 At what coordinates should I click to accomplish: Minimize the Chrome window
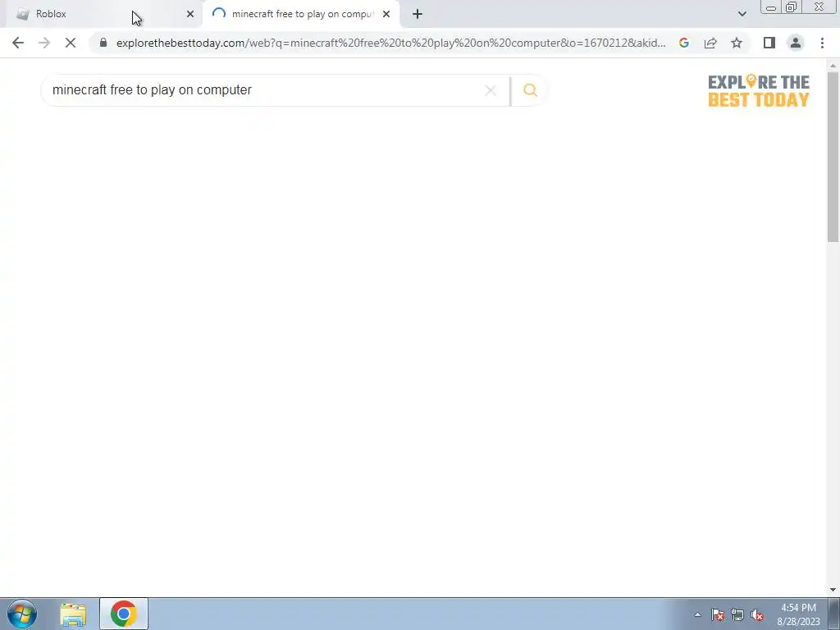point(771,7)
